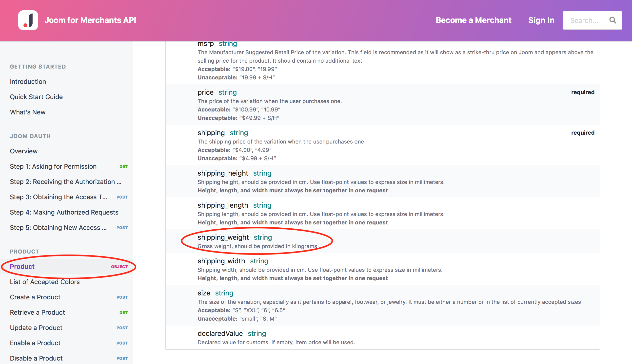Click the Joom logo icon

click(x=28, y=20)
